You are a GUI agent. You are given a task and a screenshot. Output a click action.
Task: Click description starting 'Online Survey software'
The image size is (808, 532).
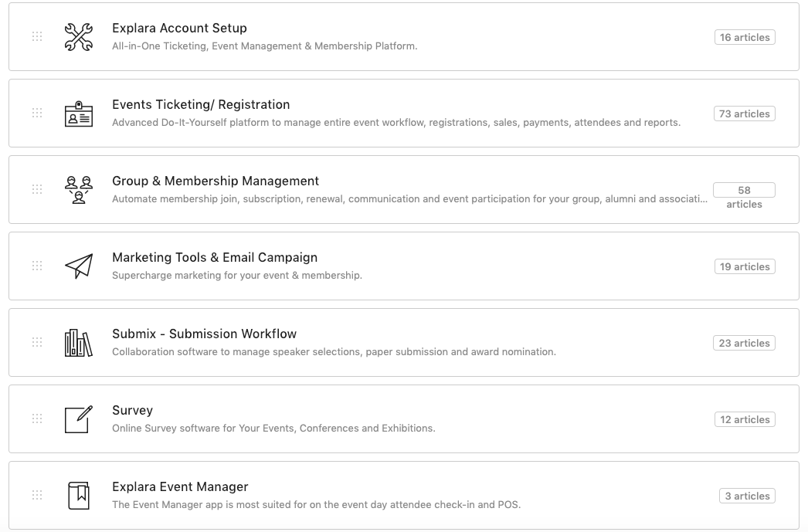[x=273, y=429]
